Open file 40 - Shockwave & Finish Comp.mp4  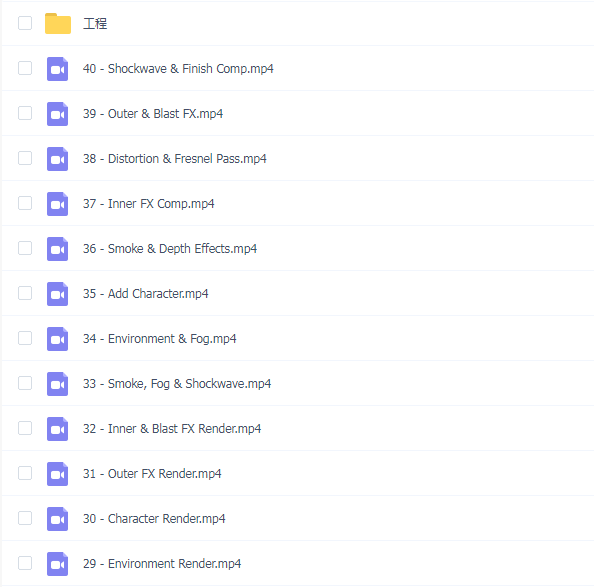pos(178,69)
